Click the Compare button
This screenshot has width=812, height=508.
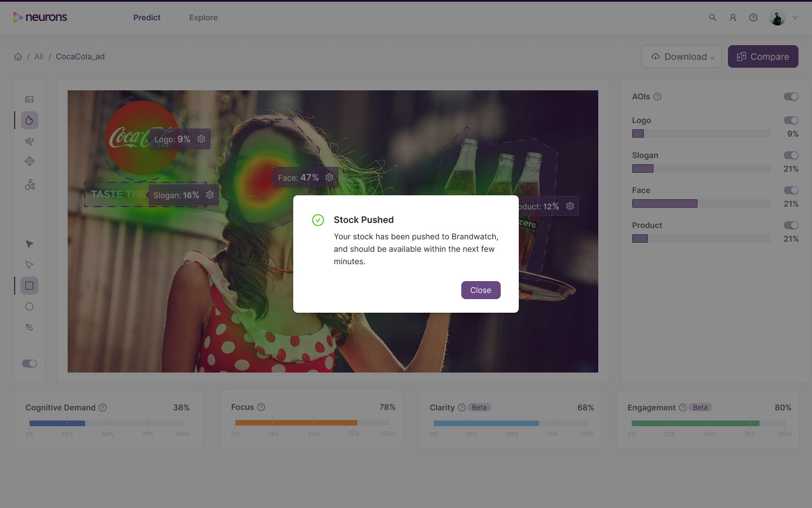click(763, 56)
